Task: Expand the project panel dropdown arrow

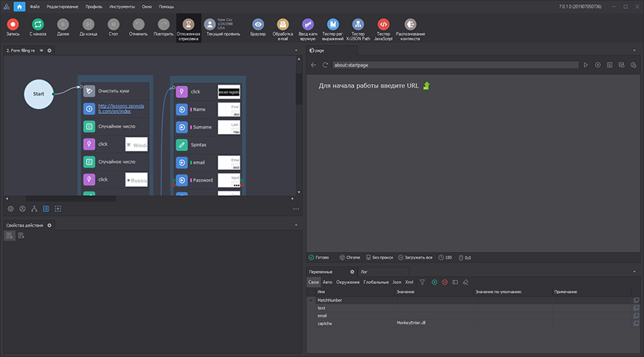Action: [296, 51]
